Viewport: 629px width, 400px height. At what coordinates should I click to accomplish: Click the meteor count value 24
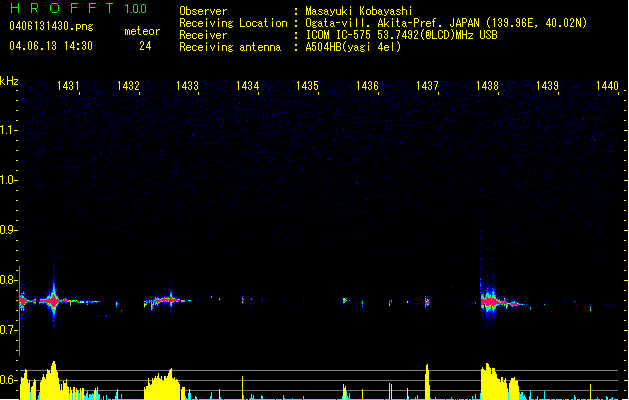[x=145, y=46]
